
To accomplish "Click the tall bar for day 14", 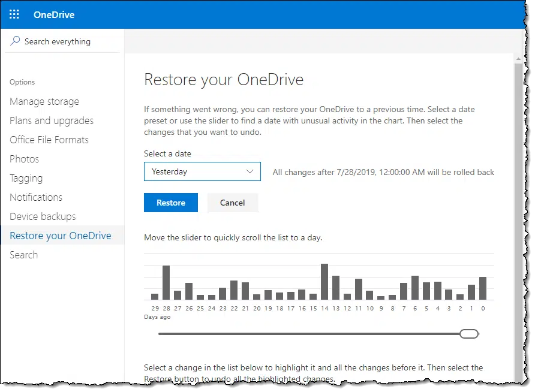I will click(324, 282).
